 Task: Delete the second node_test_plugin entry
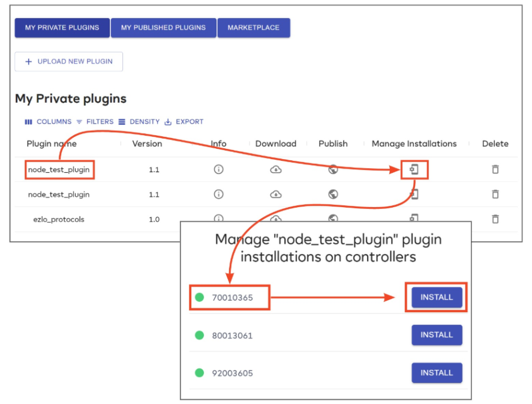[x=495, y=194]
